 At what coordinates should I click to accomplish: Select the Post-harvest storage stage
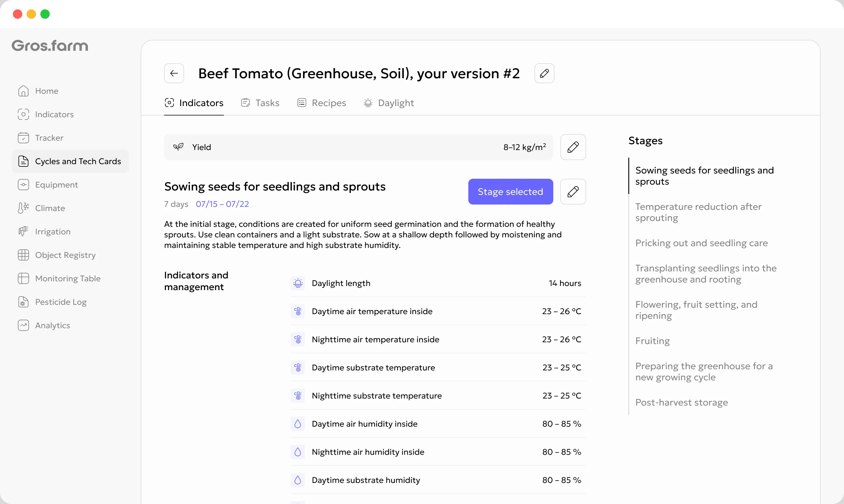[682, 402]
